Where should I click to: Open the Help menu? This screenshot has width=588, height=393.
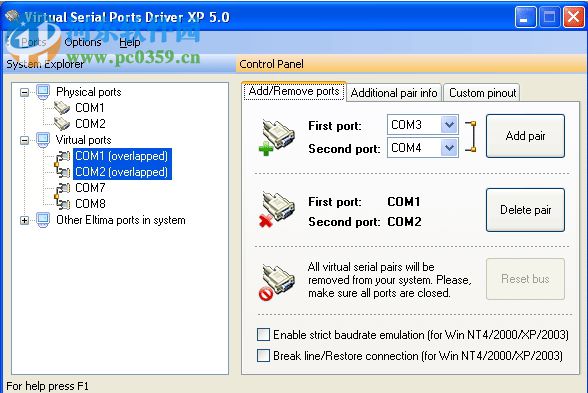click(x=130, y=42)
